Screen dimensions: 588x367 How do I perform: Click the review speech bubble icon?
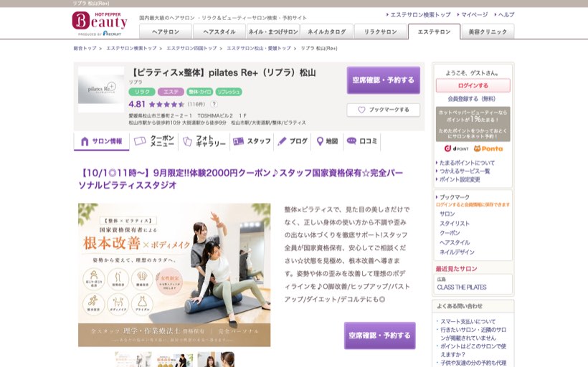click(351, 141)
